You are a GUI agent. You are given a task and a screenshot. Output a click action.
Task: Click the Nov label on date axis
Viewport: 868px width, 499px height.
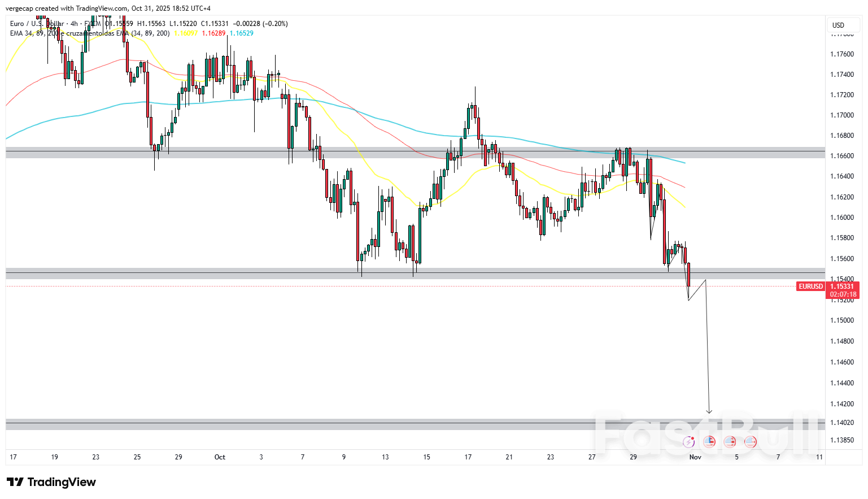[695, 457]
